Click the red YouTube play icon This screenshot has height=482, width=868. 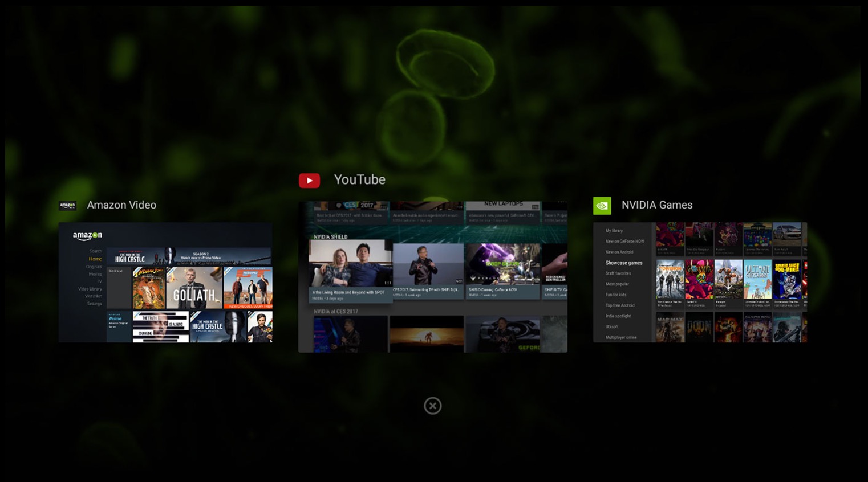point(309,181)
